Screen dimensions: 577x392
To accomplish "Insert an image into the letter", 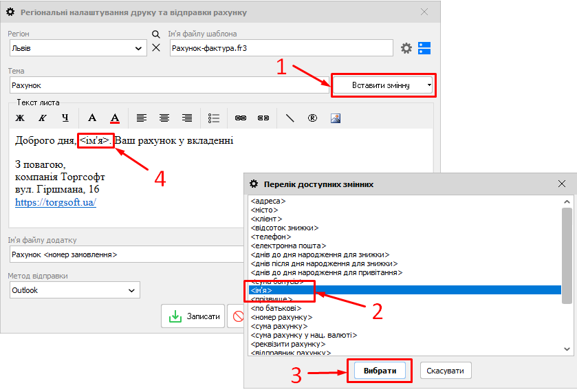I will click(x=336, y=118).
